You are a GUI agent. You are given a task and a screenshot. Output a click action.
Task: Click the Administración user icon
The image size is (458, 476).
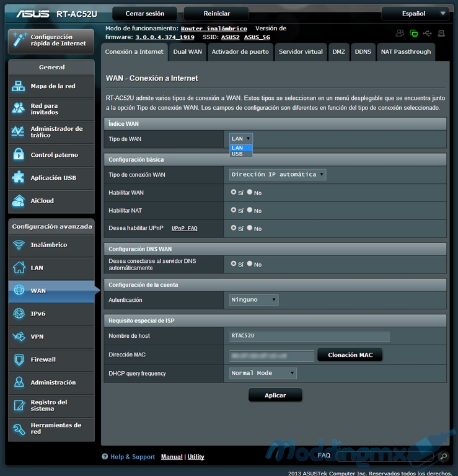(19, 382)
